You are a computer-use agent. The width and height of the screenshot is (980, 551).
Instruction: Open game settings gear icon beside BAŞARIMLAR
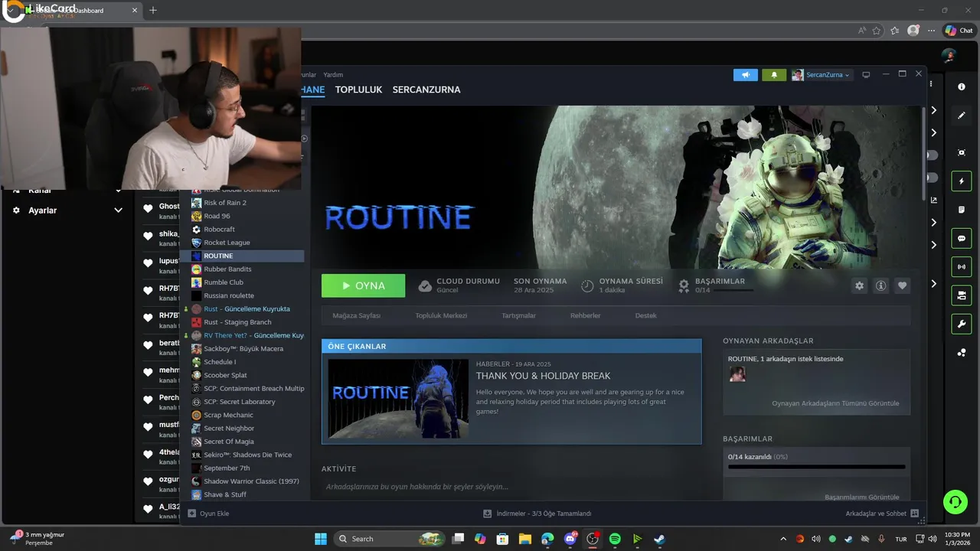tap(859, 285)
